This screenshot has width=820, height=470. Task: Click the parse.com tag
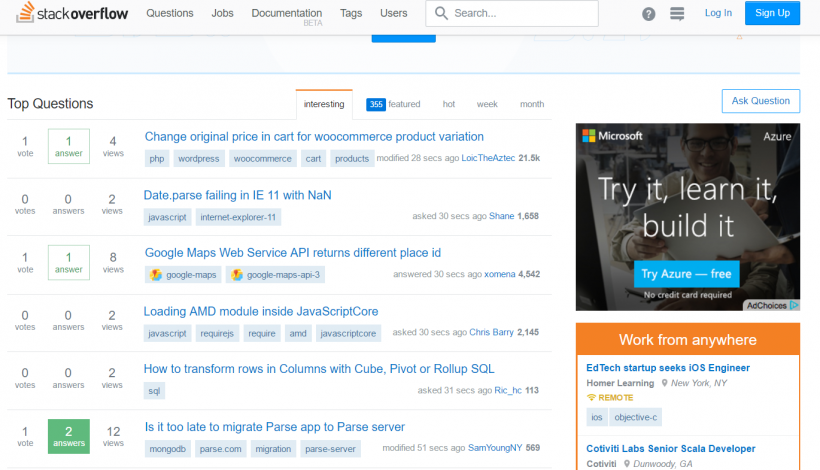(220, 449)
